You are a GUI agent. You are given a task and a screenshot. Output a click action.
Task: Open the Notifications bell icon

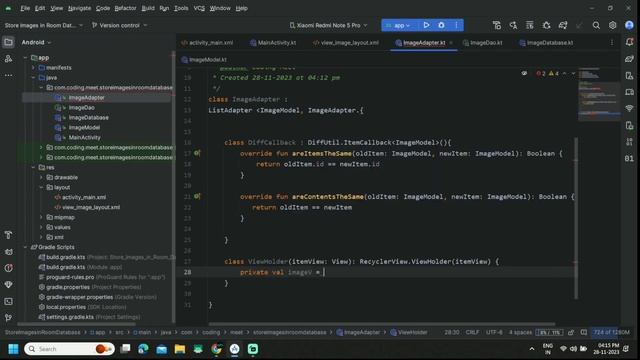(629, 42)
